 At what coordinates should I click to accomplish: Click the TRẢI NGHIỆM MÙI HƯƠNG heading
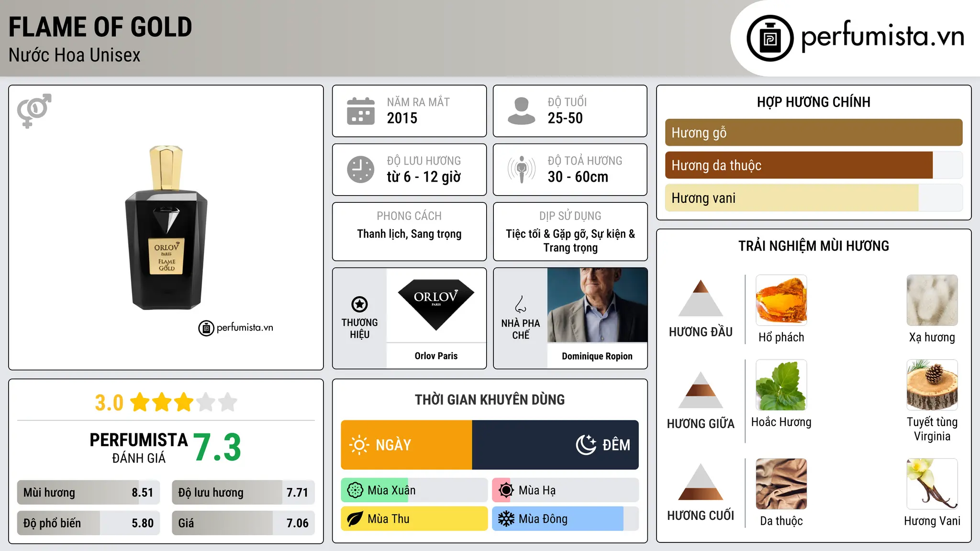click(x=813, y=246)
